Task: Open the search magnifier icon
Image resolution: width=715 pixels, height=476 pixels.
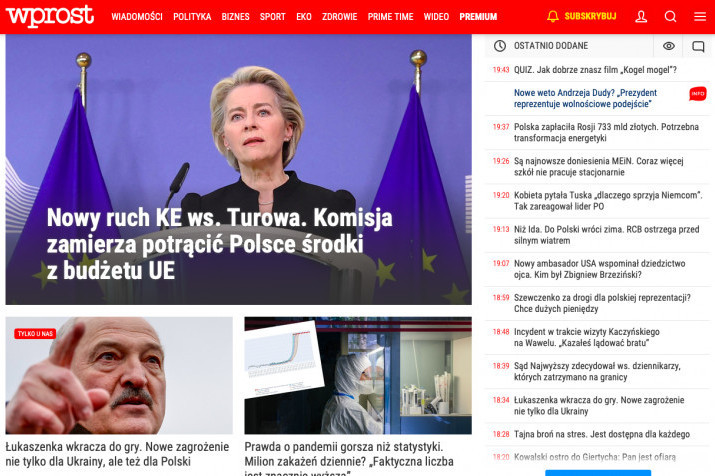Action: click(x=670, y=17)
